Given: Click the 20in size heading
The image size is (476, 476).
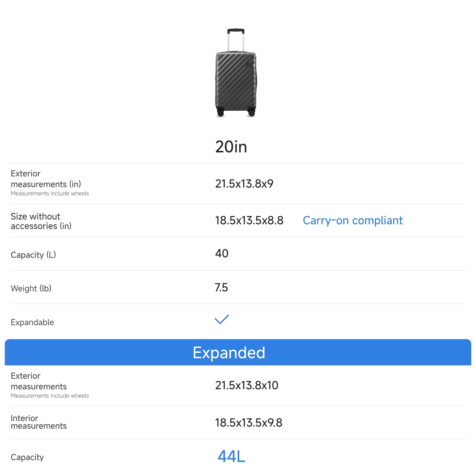Looking at the screenshot, I should point(231,147).
